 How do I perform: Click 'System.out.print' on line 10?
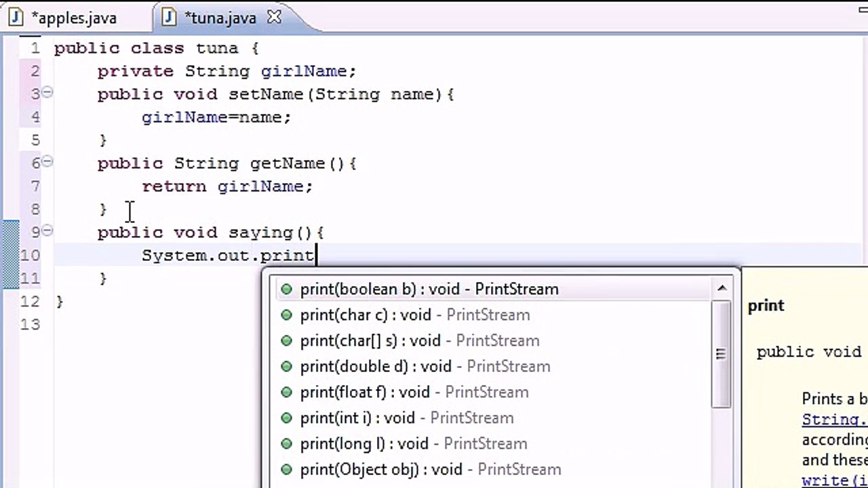click(228, 256)
